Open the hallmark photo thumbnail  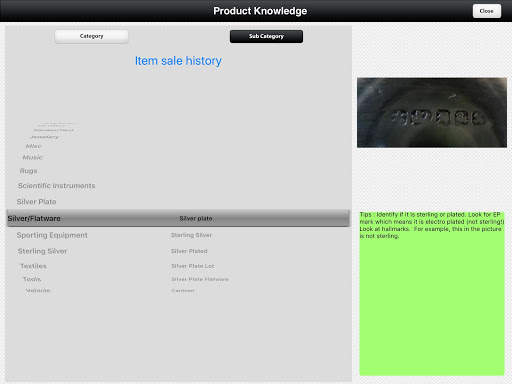click(432, 113)
